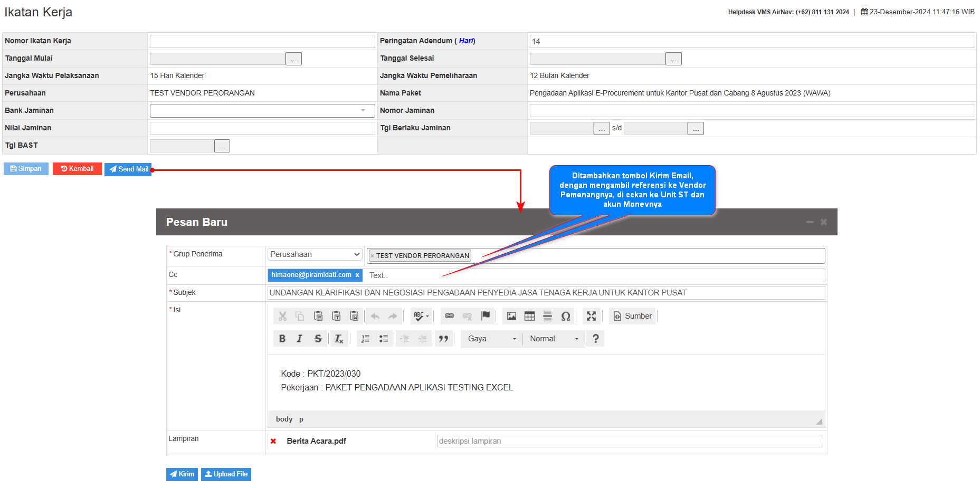Click the Upload File button
Image resolution: width=980 pixels, height=488 pixels.
[x=226, y=474]
